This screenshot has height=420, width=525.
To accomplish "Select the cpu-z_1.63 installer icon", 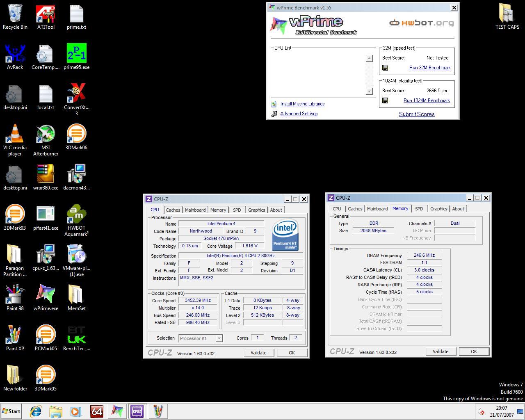I will (x=46, y=258).
